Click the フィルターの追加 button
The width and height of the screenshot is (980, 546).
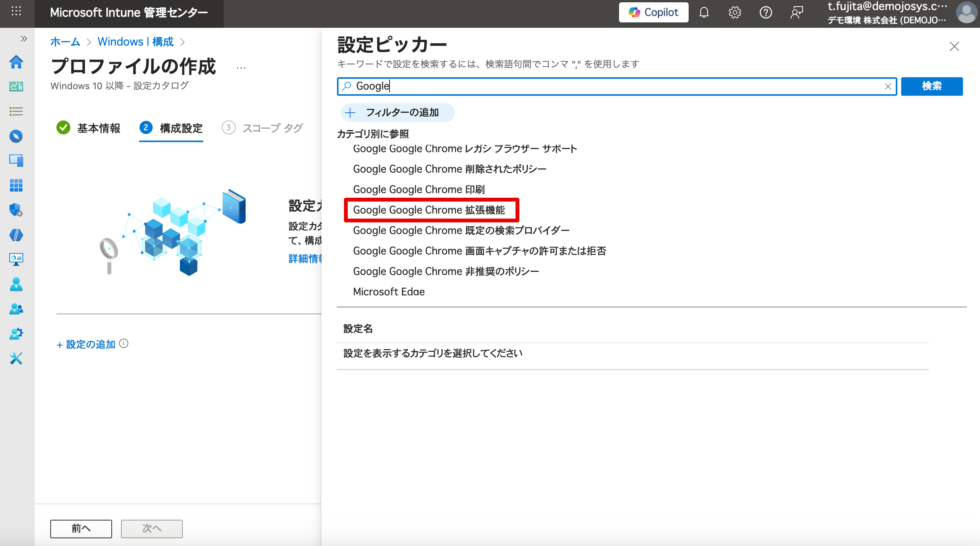coord(397,113)
